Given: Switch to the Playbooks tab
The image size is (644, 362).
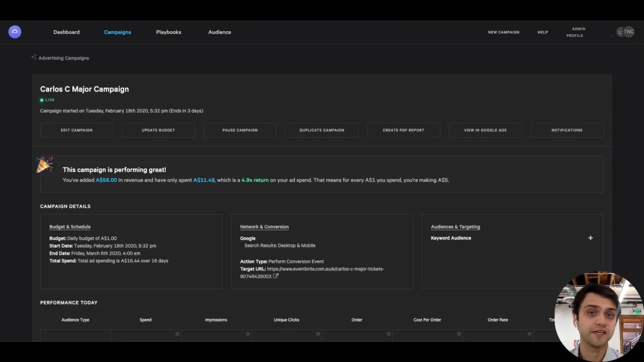Looking at the screenshot, I should click(x=169, y=32).
